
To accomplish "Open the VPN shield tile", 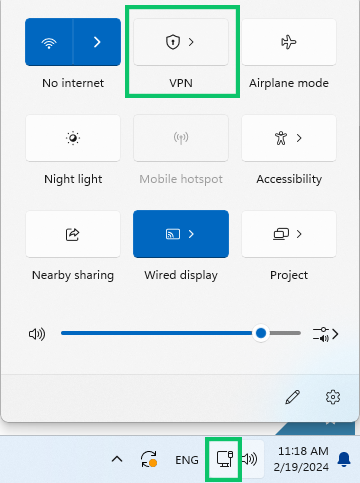I will tap(181, 42).
